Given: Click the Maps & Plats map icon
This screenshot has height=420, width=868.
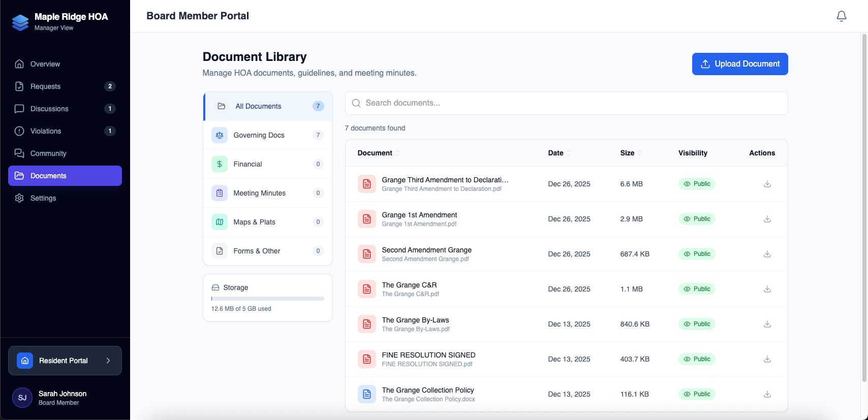Looking at the screenshot, I should pyautogui.click(x=220, y=222).
